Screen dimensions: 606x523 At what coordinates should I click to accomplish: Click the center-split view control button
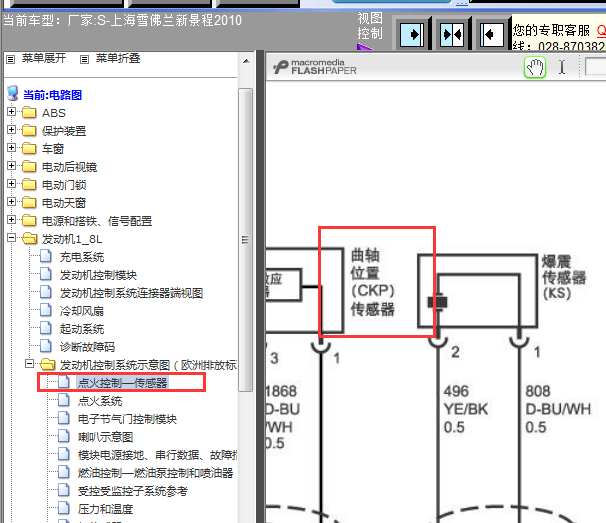click(452, 34)
